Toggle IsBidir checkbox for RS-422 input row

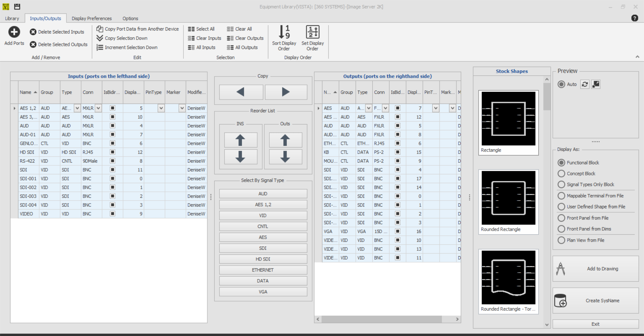[x=112, y=161]
